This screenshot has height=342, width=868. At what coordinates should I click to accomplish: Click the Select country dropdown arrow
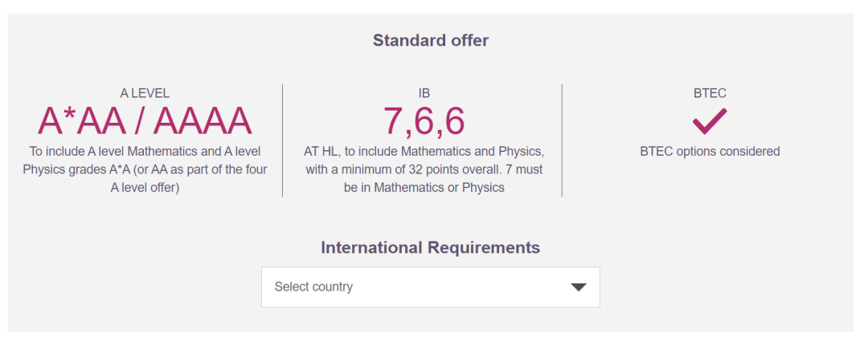pyautogui.click(x=579, y=287)
